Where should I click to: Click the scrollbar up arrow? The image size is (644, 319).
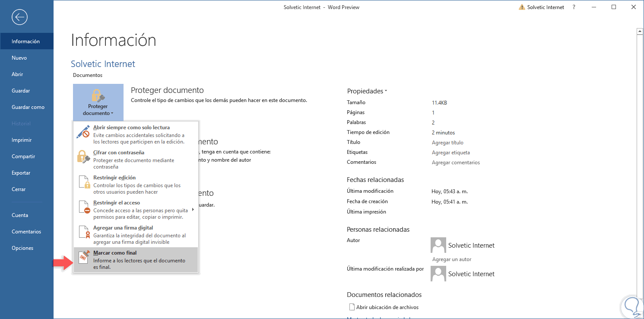coord(640,31)
